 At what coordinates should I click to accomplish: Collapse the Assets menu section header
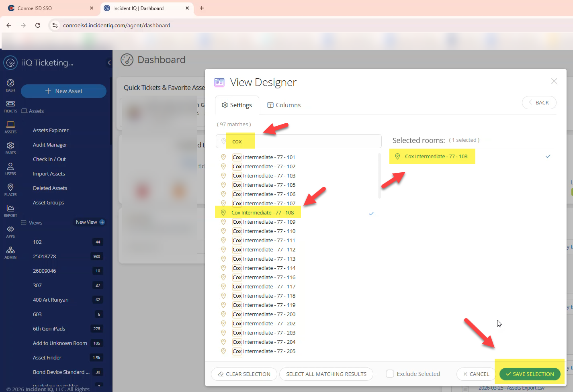tap(36, 111)
